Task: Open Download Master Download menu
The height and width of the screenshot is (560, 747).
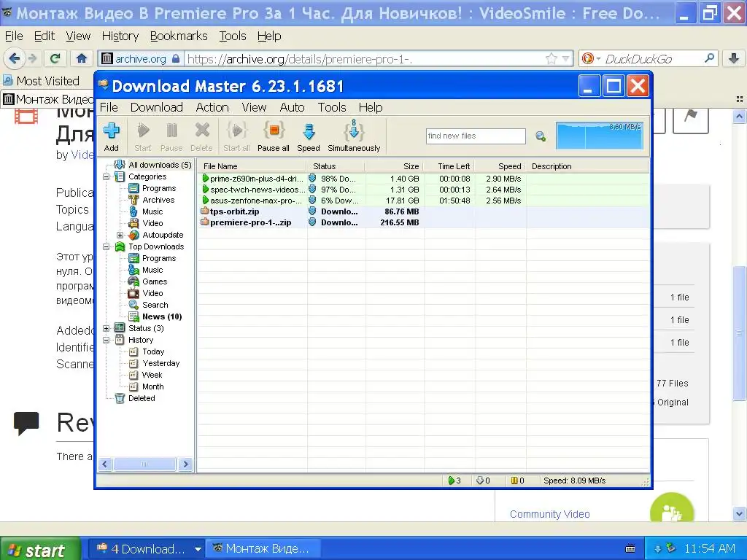Action: click(x=157, y=108)
